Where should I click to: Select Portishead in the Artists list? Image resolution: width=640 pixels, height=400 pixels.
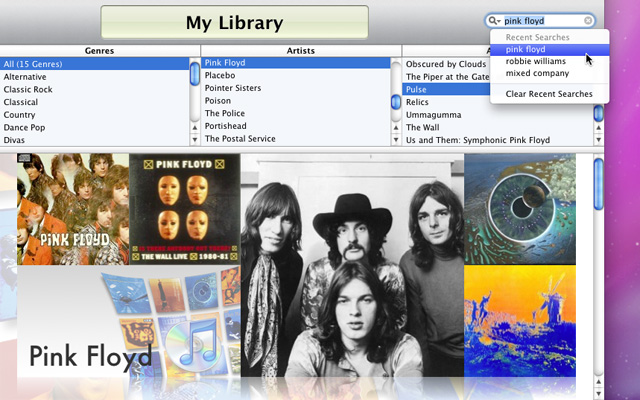tap(226, 127)
